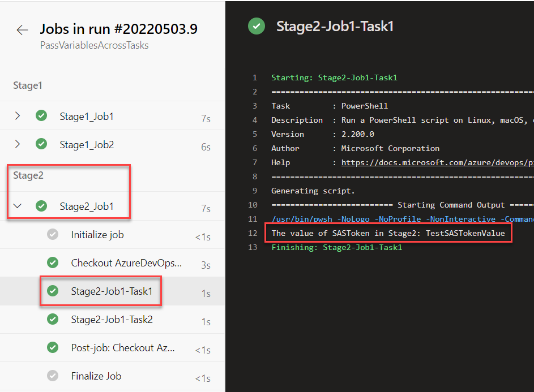Click the PassVariablesAcrossTasks pipeline name
534x392 pixels.
pyautogui.click(x=95, y=45)
